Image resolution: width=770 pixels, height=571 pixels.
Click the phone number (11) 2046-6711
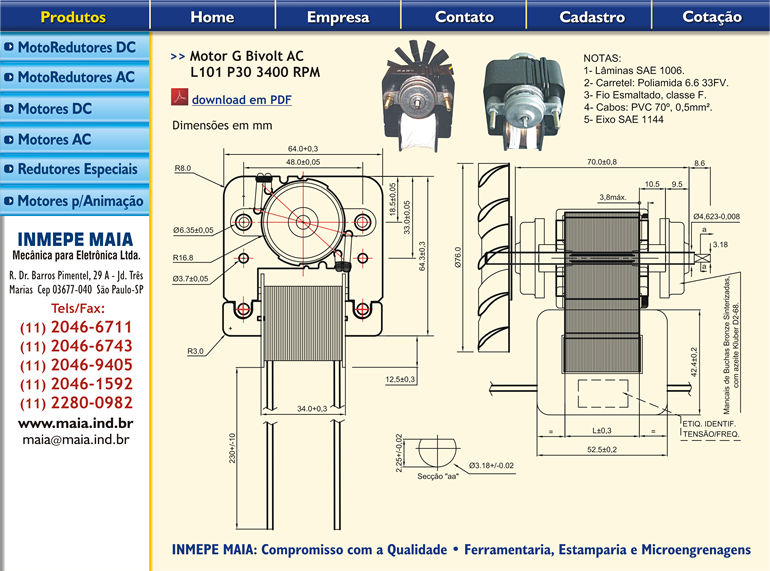tap(76, 328)
